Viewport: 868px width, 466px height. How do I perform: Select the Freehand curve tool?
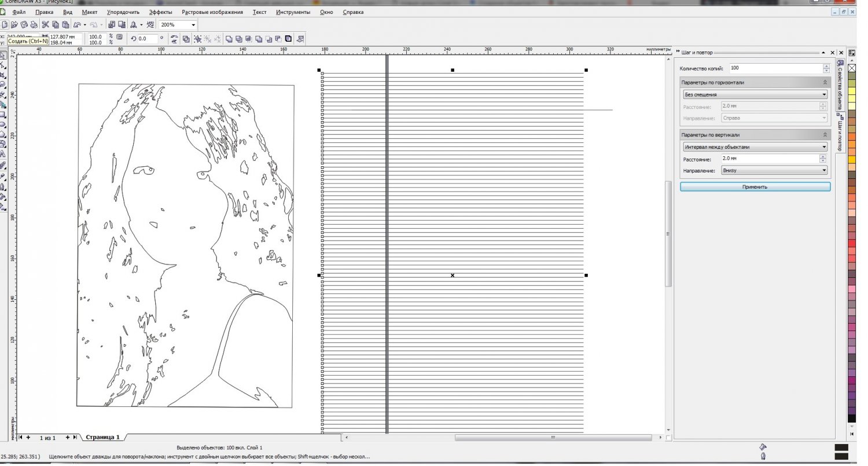[x=4, y=94]
